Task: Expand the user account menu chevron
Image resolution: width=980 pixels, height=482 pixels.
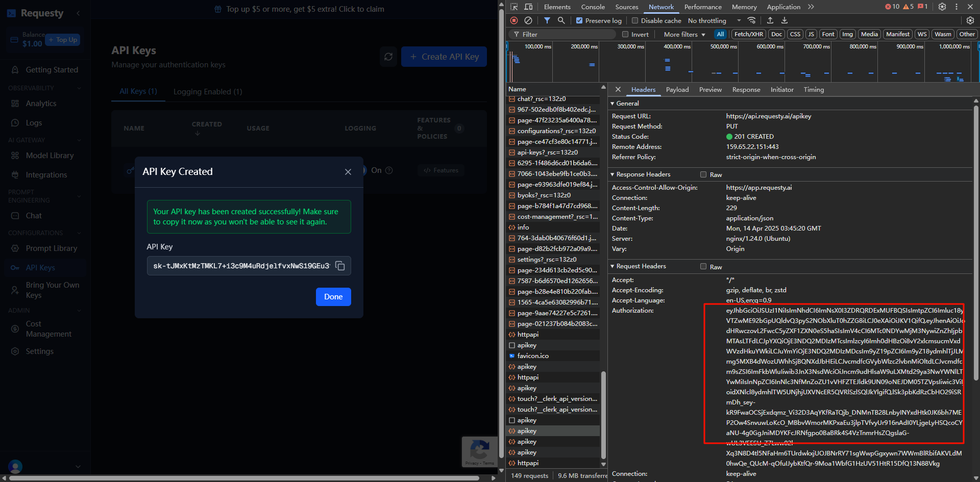Action: pyautogui.click(x=78, y=466)
